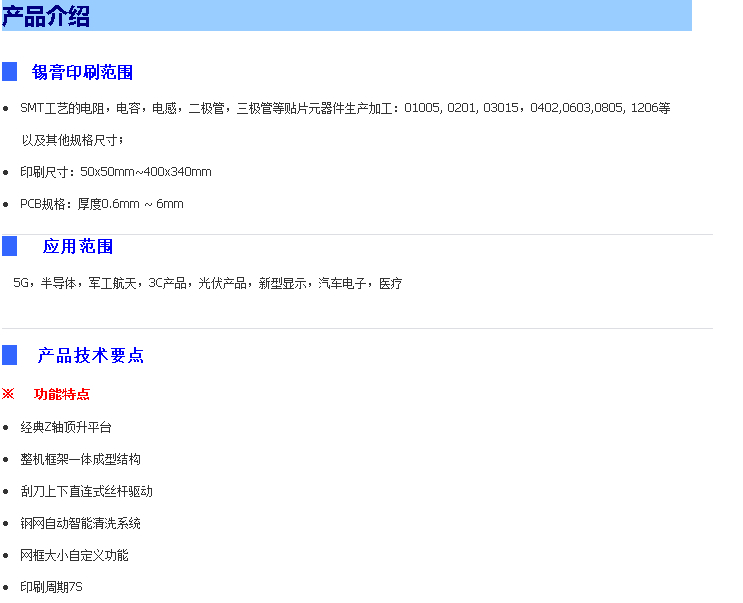Click the 网框大小自定义功能 bullet item

74,555
